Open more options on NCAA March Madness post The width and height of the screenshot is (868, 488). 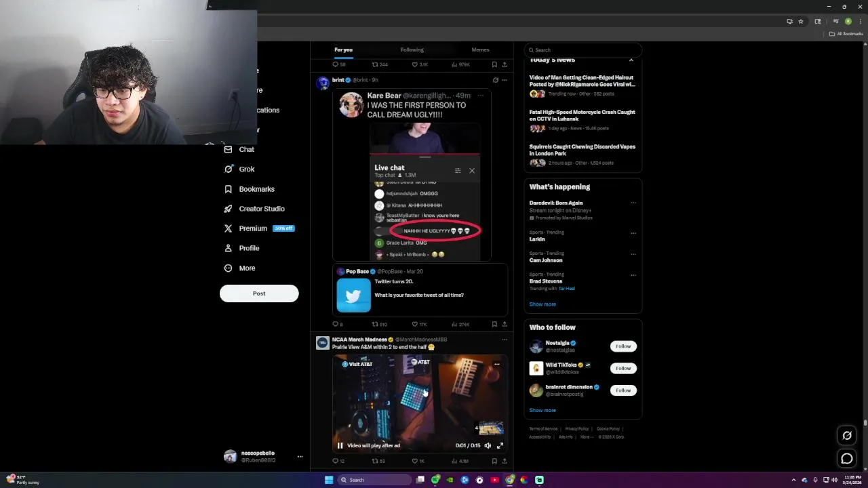(x=504, y=340)
